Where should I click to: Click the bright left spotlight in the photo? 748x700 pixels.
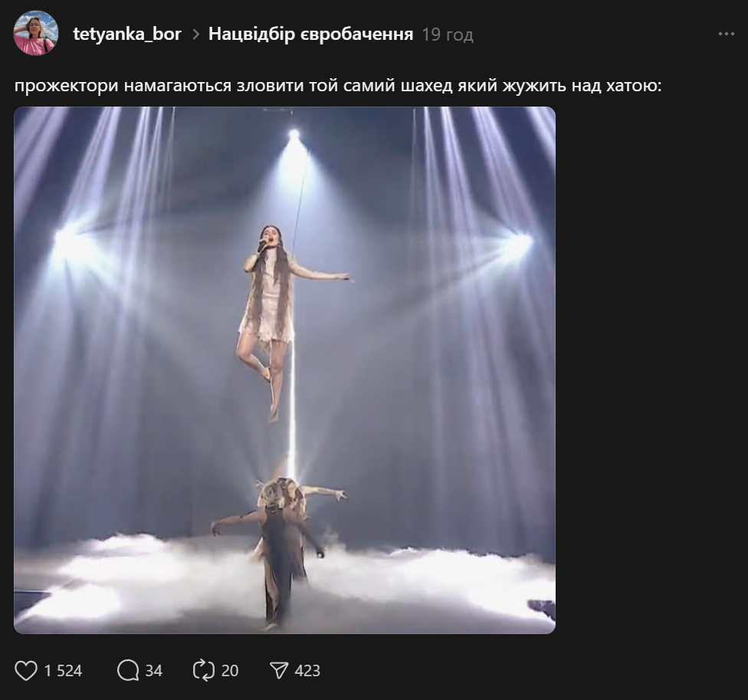click(x=67, y=244)
